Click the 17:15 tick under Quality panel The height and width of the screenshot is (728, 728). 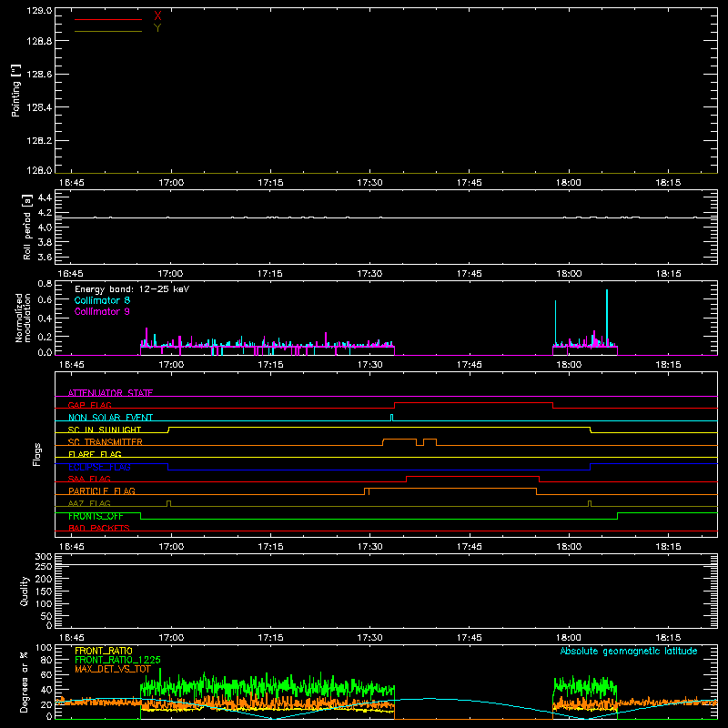(x=270, y=638)
